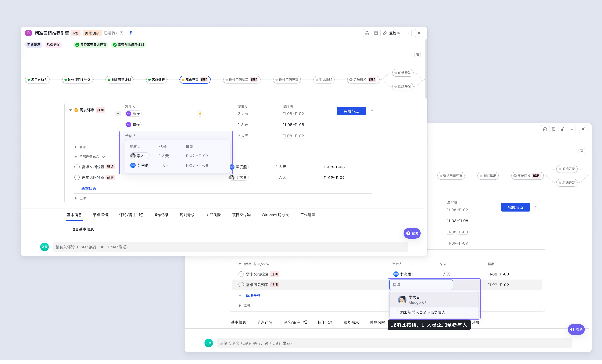Open 全部任务 filter chevron in front window
The height and width of the screenshot is (364, 602).
(x=104, y=157)
